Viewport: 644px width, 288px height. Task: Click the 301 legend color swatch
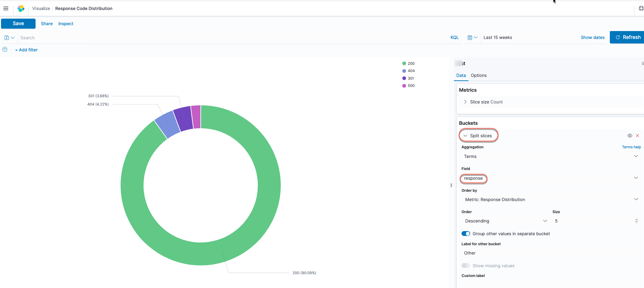click(404, 78)
